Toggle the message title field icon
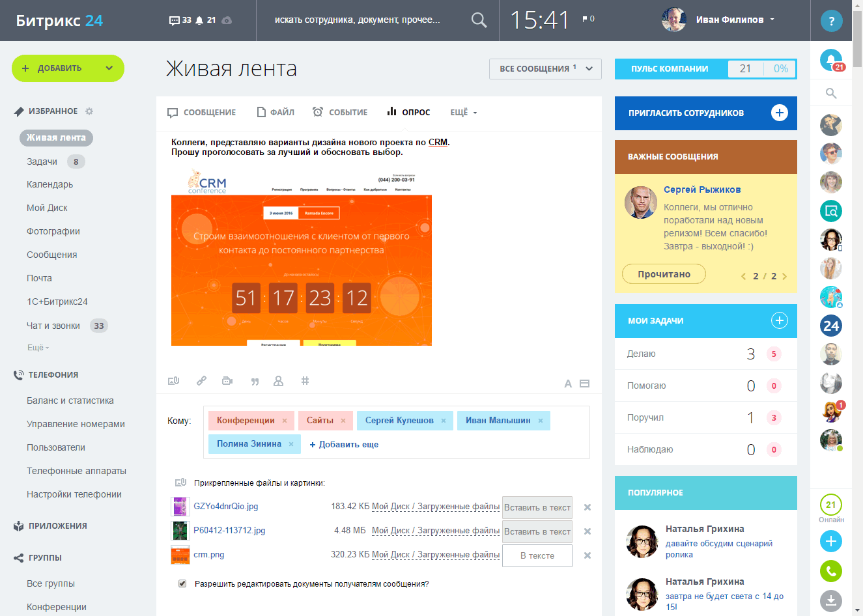The image size is (863, 616). coord(585,384)
